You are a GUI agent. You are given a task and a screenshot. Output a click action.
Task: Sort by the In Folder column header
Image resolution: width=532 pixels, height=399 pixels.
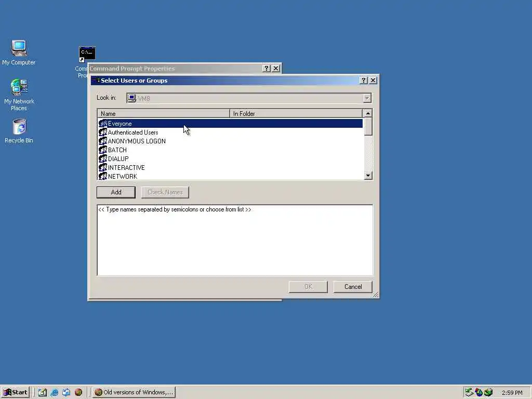296,114
